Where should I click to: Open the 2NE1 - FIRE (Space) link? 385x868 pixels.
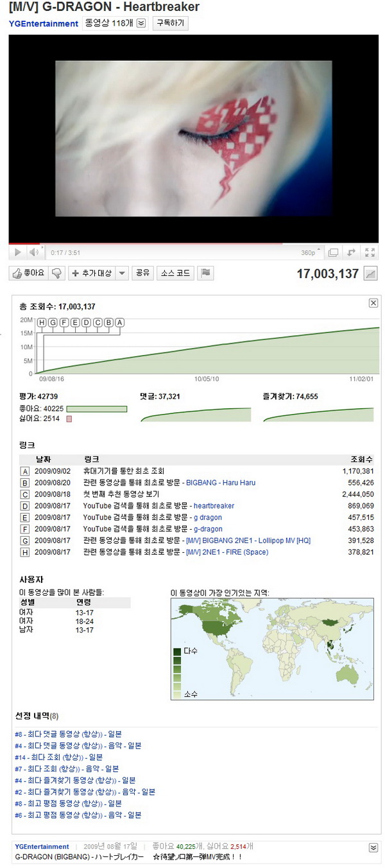click(x=227, y=552)
